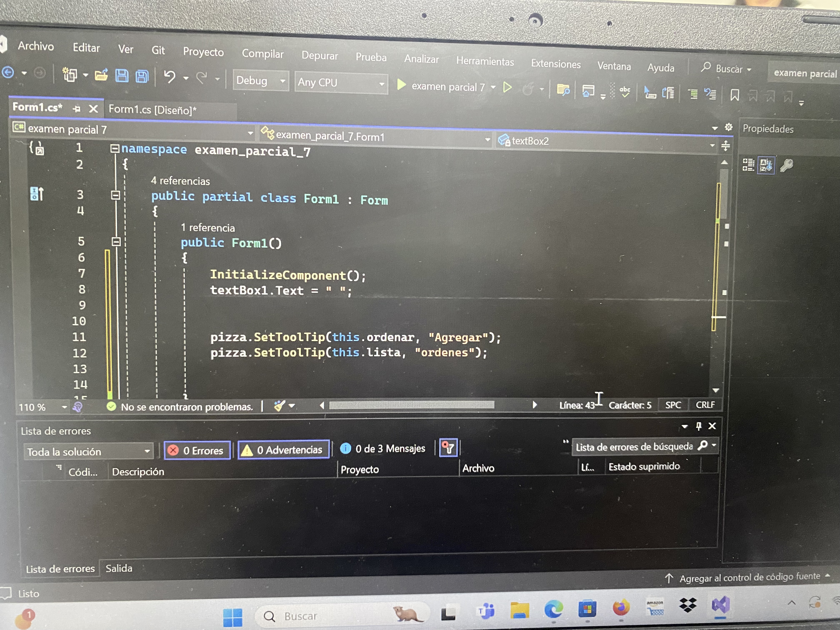Click the Save All toolbar icon
Image resolution: width=840 pixels, height=630 pixels.
(142, 76)
